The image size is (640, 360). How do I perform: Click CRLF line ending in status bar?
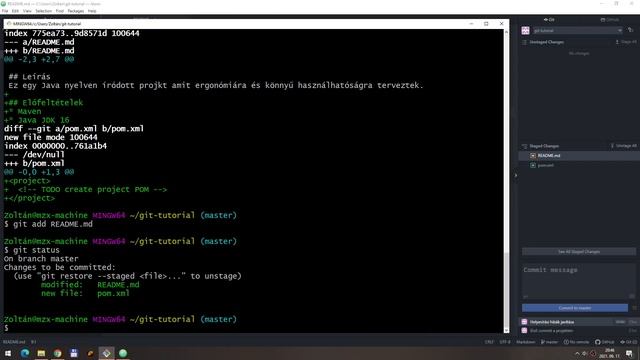pyautogui.click(x=489, y=342)
